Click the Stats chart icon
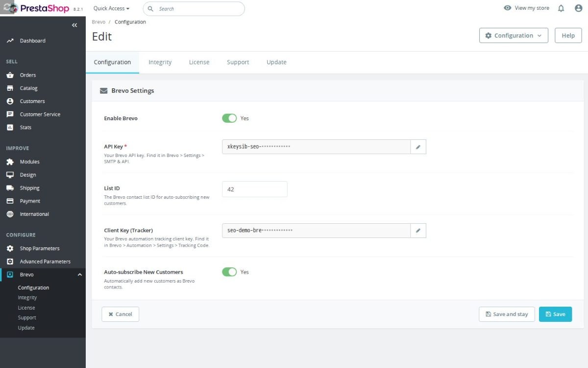This screenshot has width=588, height=368. click(10, 127)
